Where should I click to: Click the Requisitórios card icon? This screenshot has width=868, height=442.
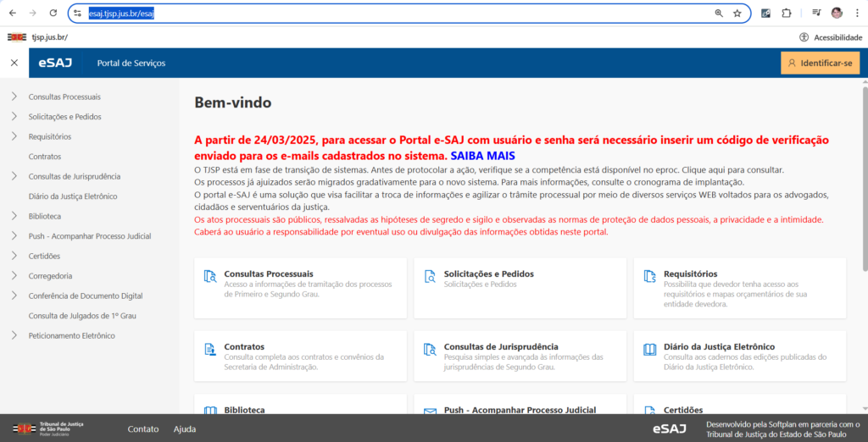tap(649, 276)
